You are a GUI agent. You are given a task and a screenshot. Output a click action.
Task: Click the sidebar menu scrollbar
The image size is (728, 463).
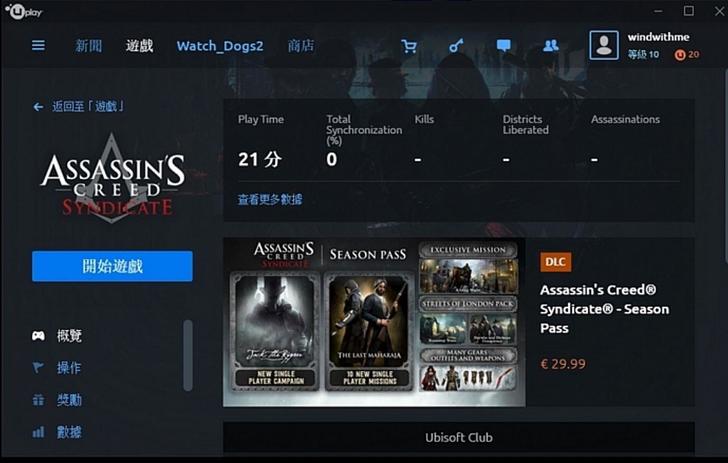tap(188, 355)
